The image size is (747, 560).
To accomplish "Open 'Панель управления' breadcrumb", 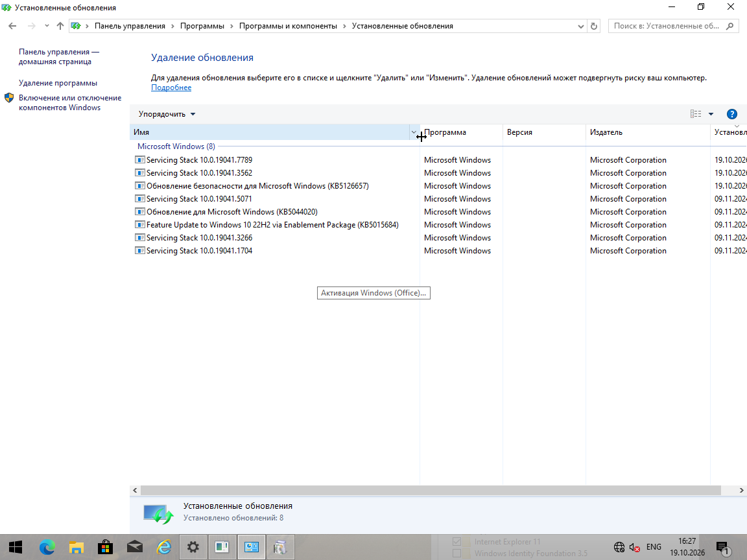I will (130, 26).
